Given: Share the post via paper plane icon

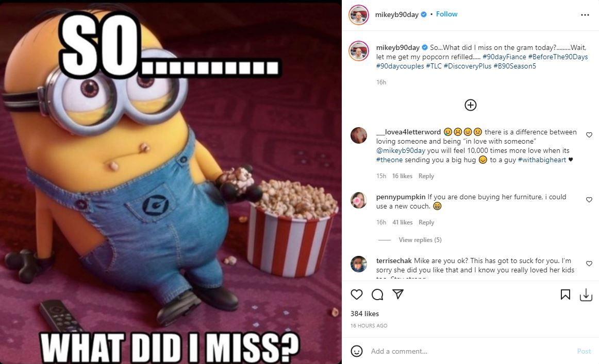Looking at the screenshot, I should coord(398,294).
